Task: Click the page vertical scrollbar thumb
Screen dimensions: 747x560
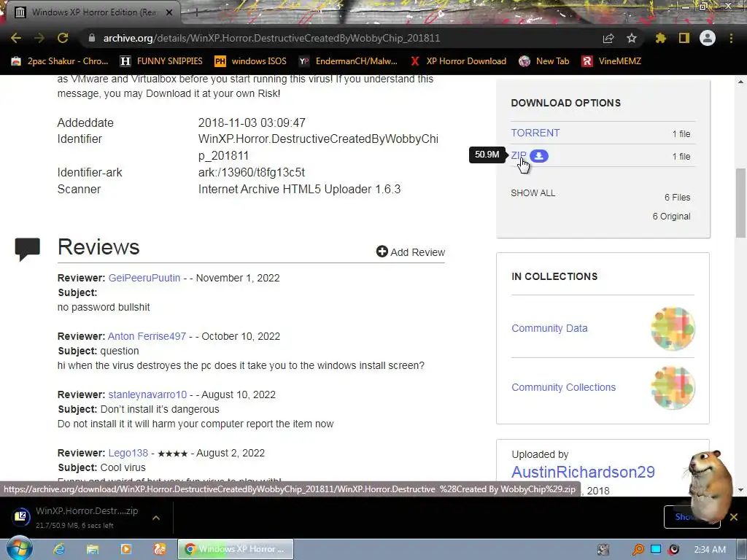Action: coord(741,203)
